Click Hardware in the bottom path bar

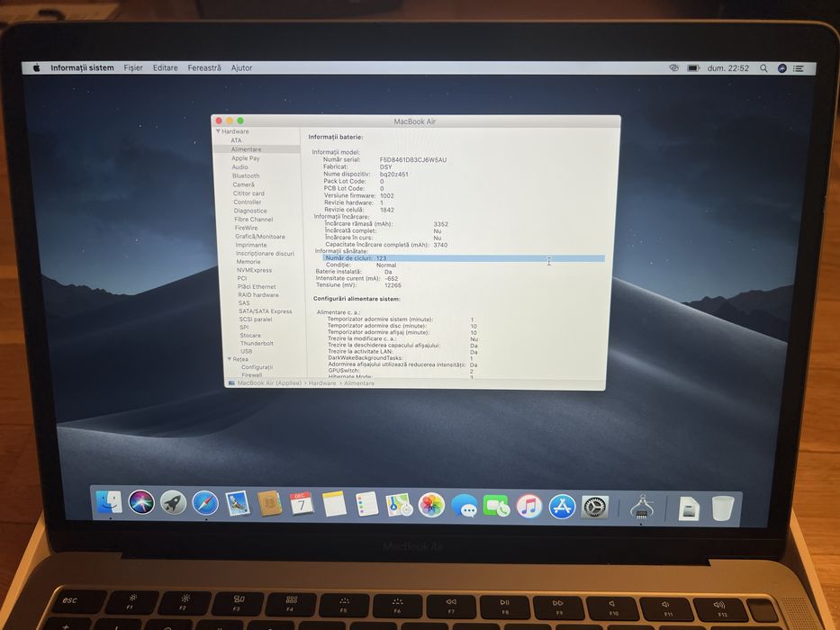tap(322, 383)
